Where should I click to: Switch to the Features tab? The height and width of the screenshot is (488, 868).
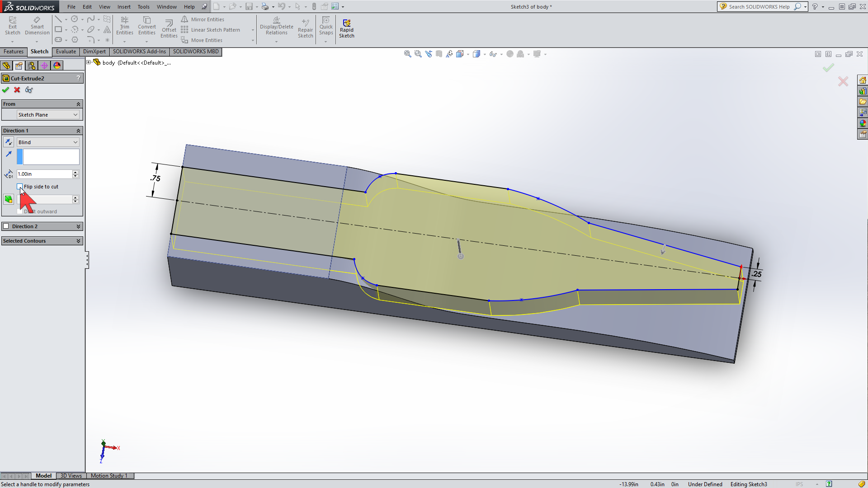14,52
